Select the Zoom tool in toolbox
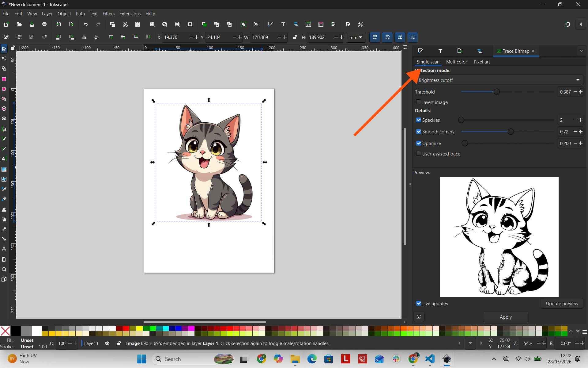 tap(4, 270)
